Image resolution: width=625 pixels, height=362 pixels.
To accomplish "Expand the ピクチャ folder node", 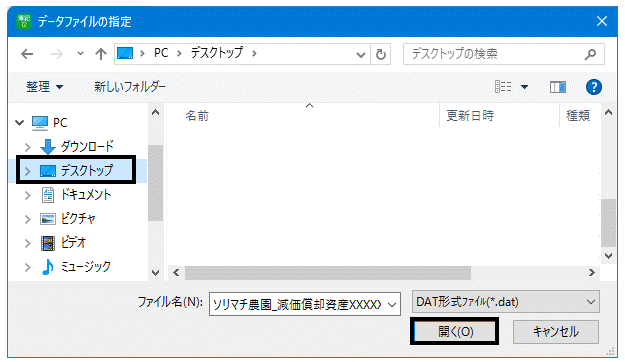I will pos(27,219).
